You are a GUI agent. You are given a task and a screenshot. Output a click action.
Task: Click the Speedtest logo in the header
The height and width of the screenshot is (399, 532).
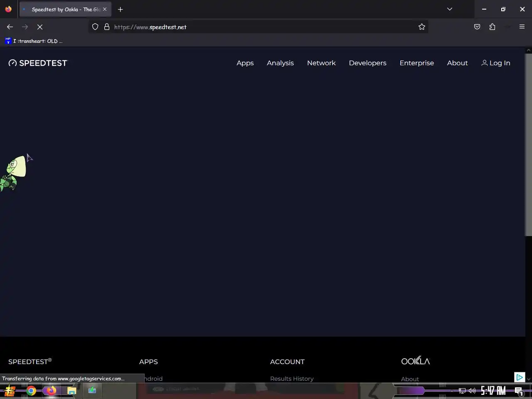(38, 63)
